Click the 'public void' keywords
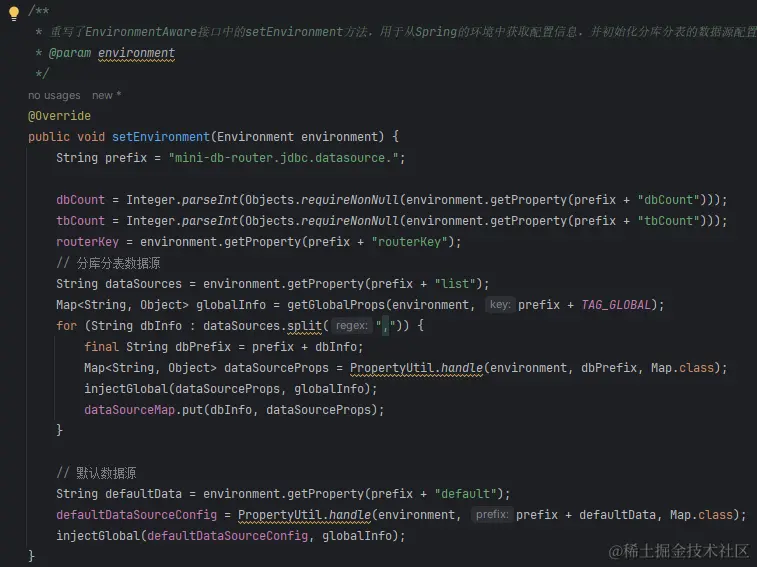Screen dimensions: 757x567 coord(66,137)
